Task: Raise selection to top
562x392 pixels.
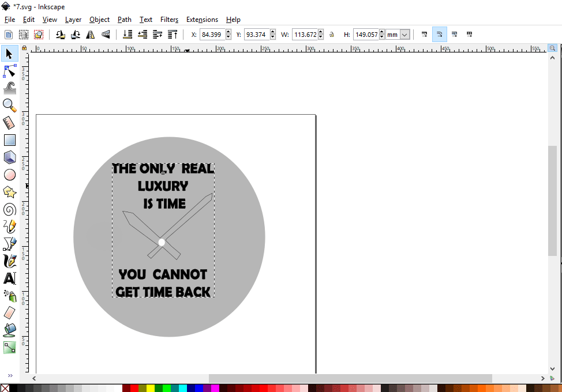Action: pyautogui.click(x=173, y=35)
